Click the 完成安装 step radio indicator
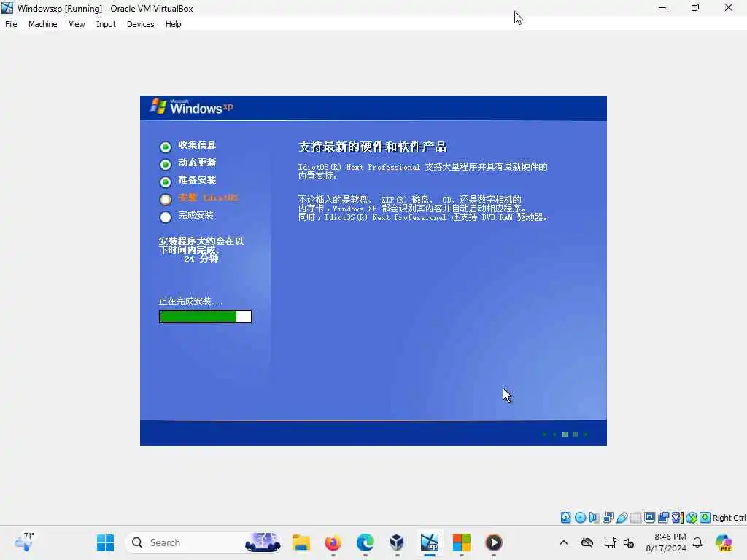Viewport: 747px width, 560px height. click(166, 217)
